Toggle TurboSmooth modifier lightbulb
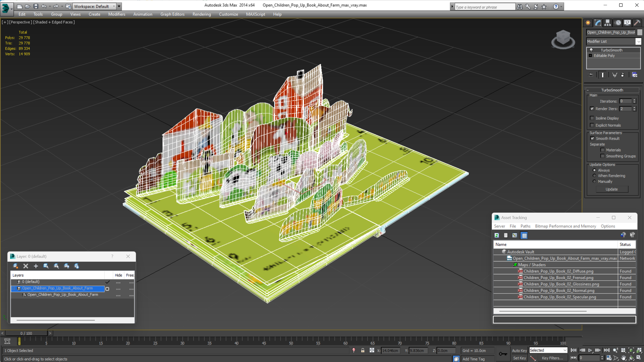Image resolution: width=644 pixels, height=362 pixels. click(591, 50)
